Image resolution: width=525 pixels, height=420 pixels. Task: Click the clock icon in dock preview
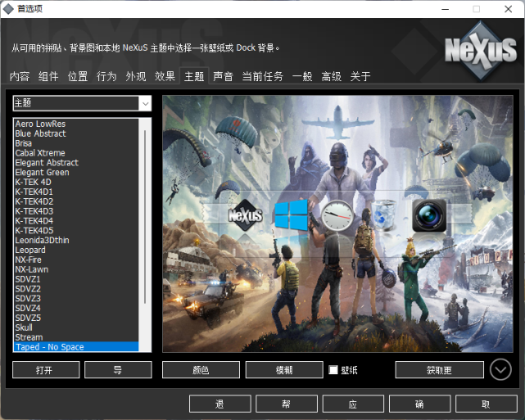coord(337,216)
